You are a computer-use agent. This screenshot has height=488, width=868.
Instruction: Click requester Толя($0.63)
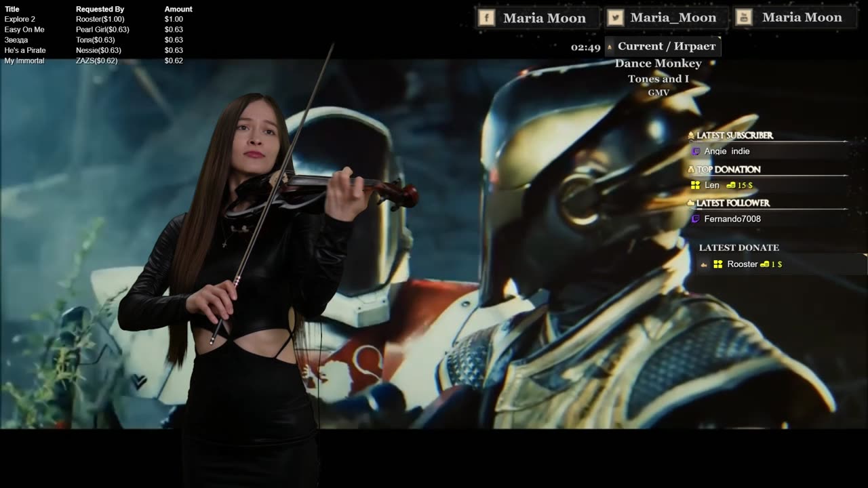pyautogui.click(x=96, y=40)
